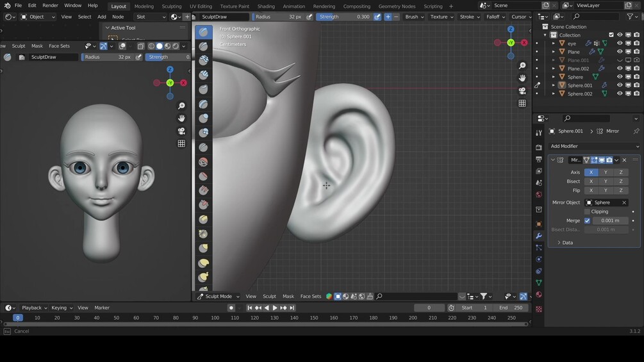Remove the Mirror modifier with X
This screenshot has height=362, width=644.
click(x=624, y=160)
